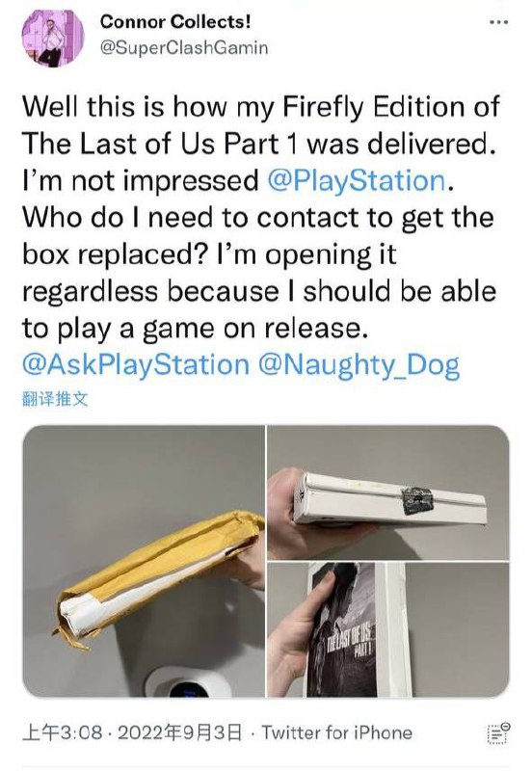
Task: Open the @PlayStation mention
Action: click(357, 180)
